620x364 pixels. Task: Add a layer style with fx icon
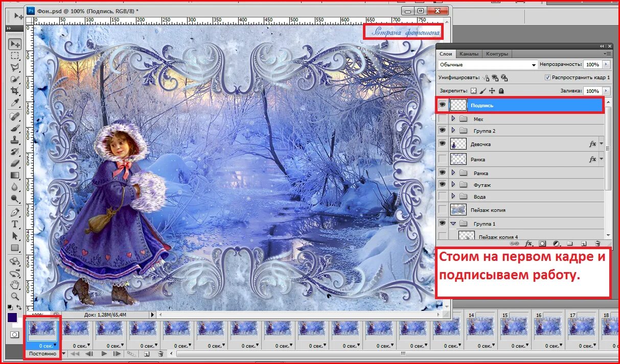point(529,244)
